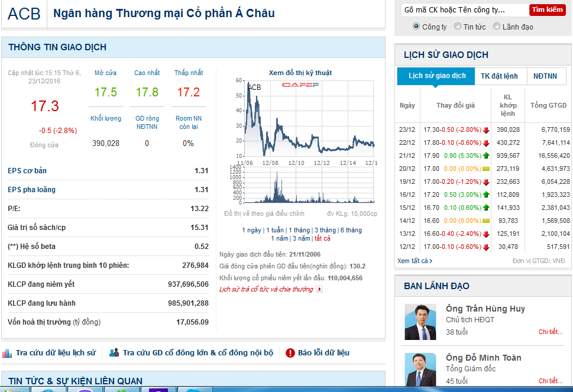The height and width of the screenshot is (392, 573).
Task: Open Chi tiết for Đỗ Minh Toàn
Action: pyautogui.click(x=551, y=381)
